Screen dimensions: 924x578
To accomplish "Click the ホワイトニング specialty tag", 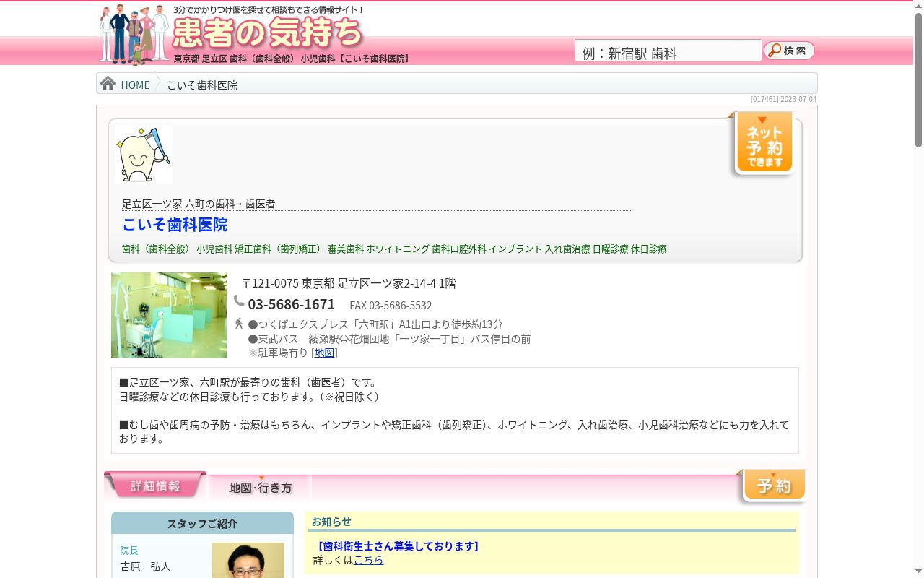I will click(398, 249).
